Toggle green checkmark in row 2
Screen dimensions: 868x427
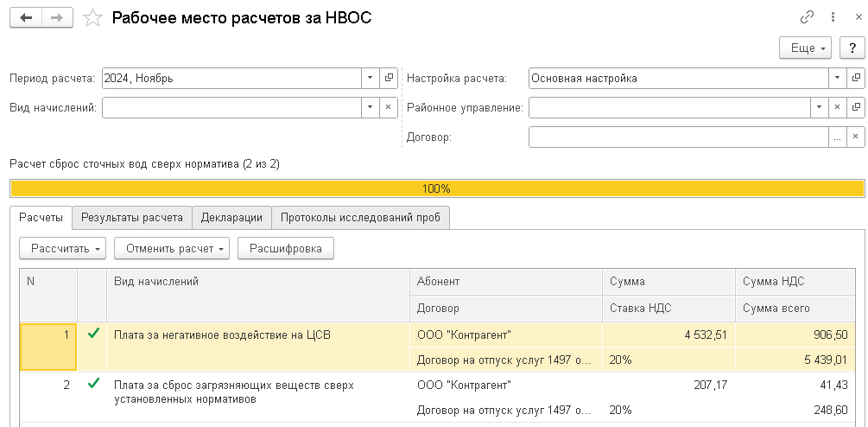(92, 384)
